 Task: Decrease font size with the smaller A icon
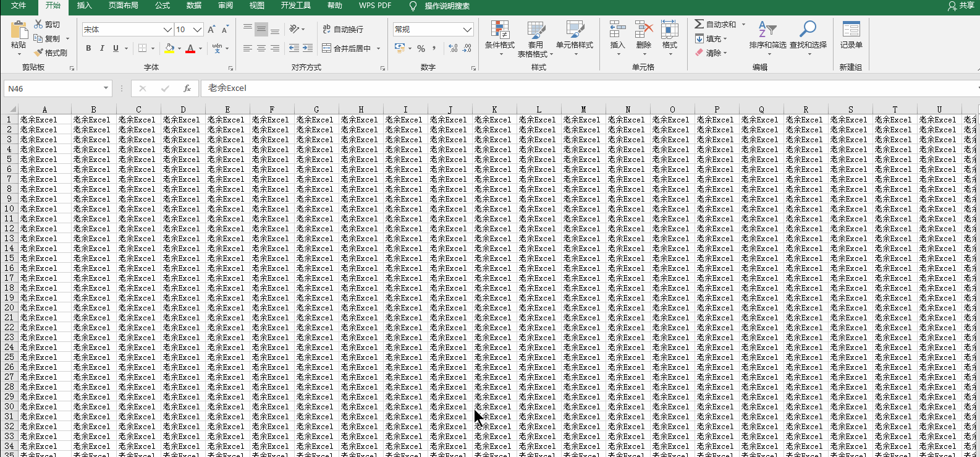(225, 30)
